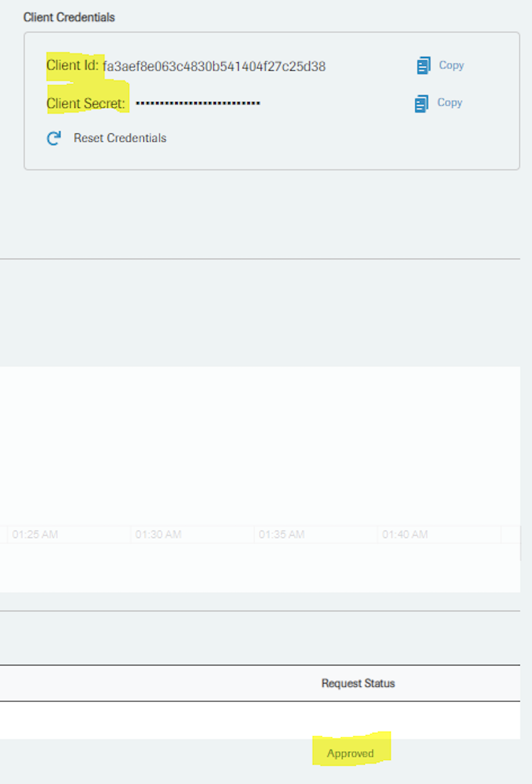Click the Reset Credentials link
Viewport: 532px width, 784px height.
120,138
